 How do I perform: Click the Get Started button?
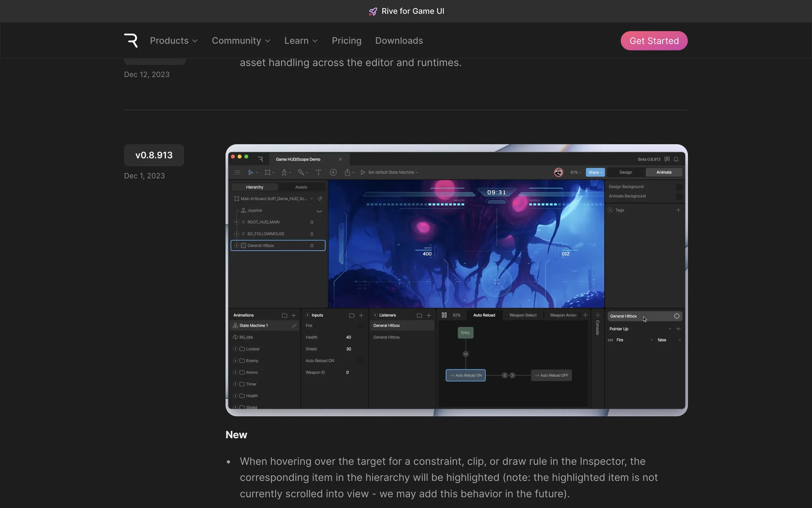tap(654, 41)
